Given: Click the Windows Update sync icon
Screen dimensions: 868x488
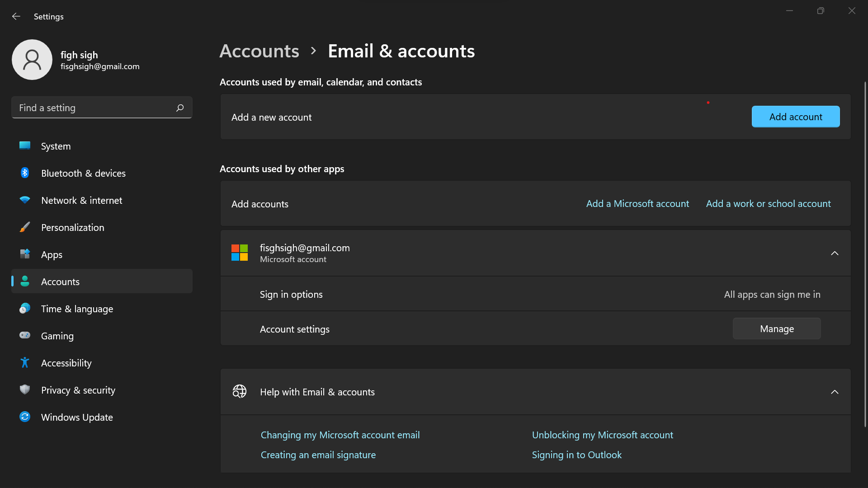Looking at the screenshot, I should point(25,417).
